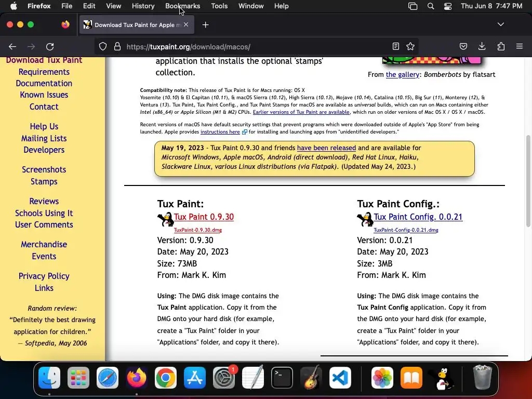Viewport: 532px width, 399px height.
Task: Open Privacy Policy in sidebar
Action: (x=44, y=276)
